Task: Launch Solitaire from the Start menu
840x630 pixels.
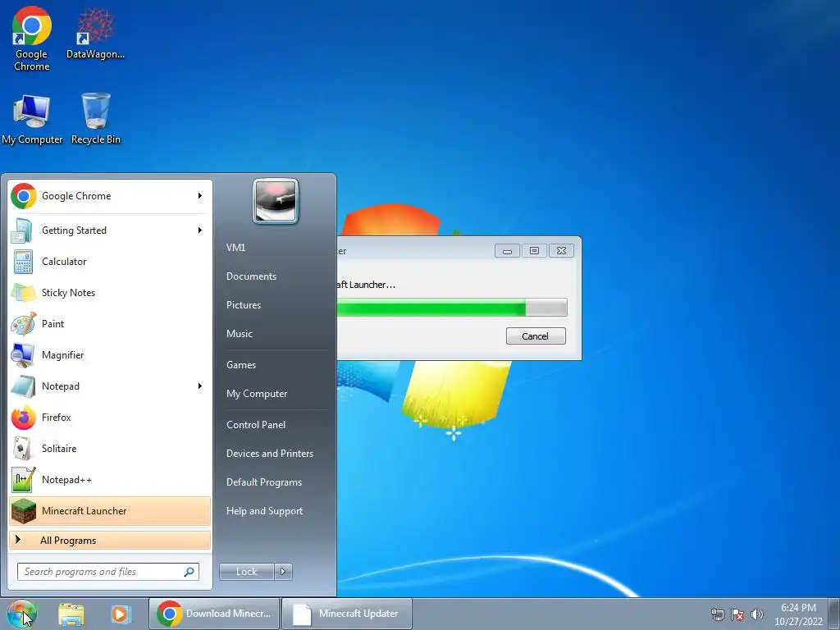Action: tap(109, 449)
